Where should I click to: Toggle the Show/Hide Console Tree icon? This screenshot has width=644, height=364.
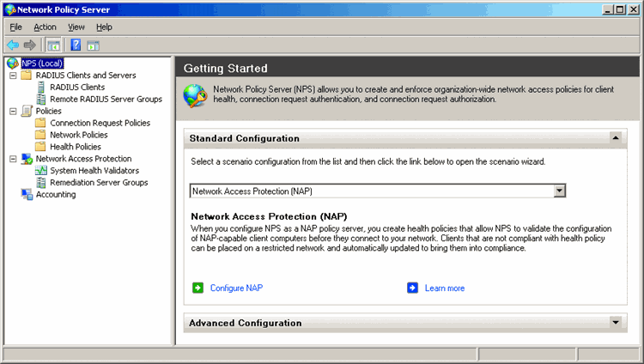point(53,45)
